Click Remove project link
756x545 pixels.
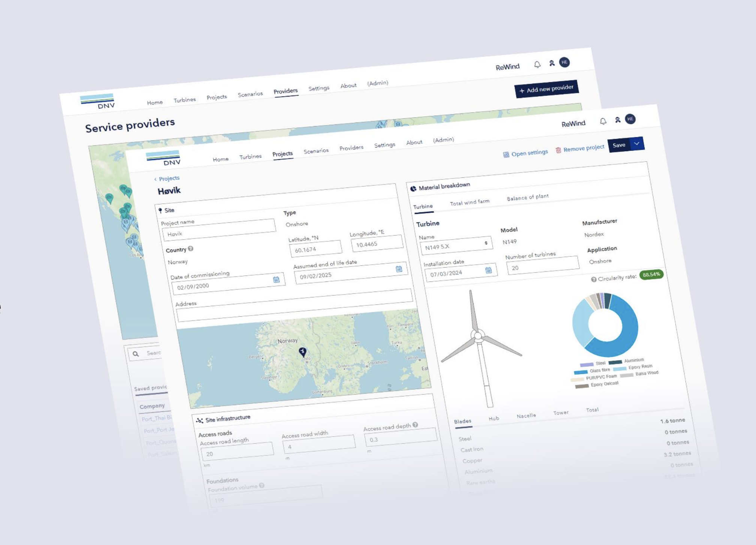(x=584, y=148)
